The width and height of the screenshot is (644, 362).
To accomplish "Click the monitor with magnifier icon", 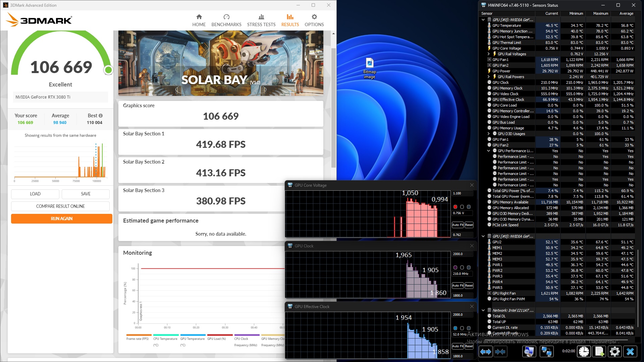I will pyautogui.click(x=529, y=351).
